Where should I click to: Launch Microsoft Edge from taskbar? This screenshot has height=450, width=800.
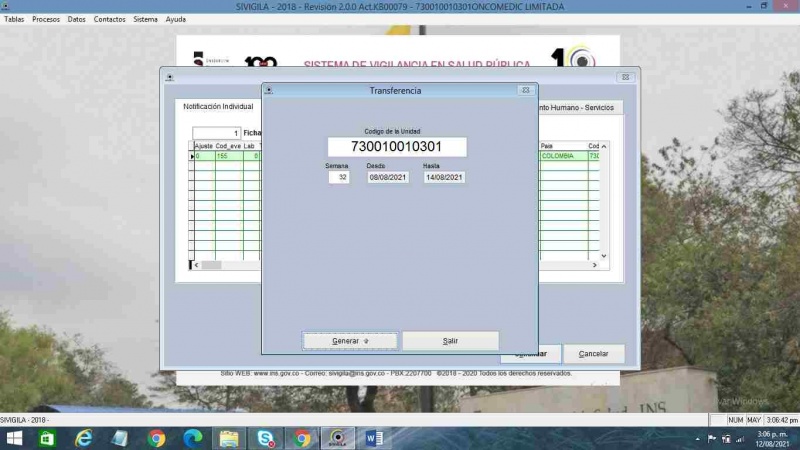tap(192, 438)
